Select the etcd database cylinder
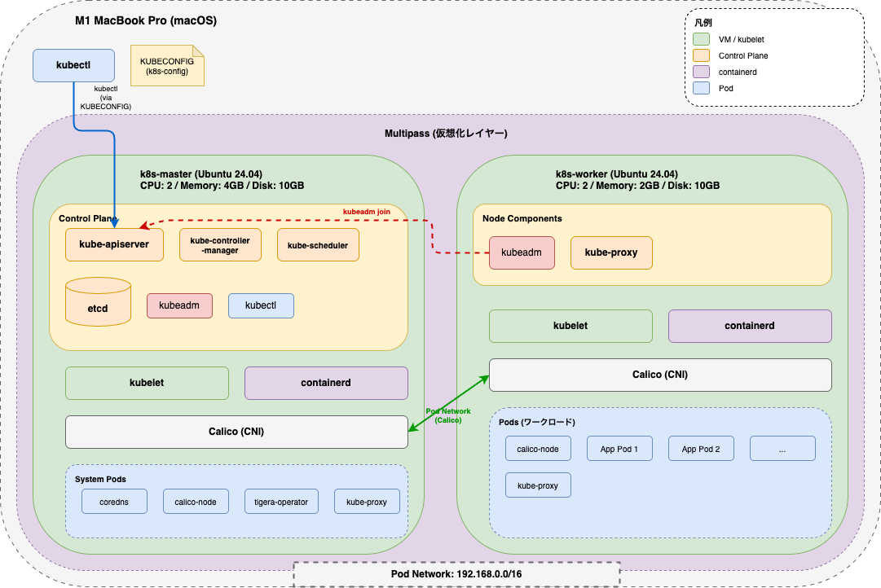Image resolution: width=881 pixels, height=588 pixels. click(99, 301)
